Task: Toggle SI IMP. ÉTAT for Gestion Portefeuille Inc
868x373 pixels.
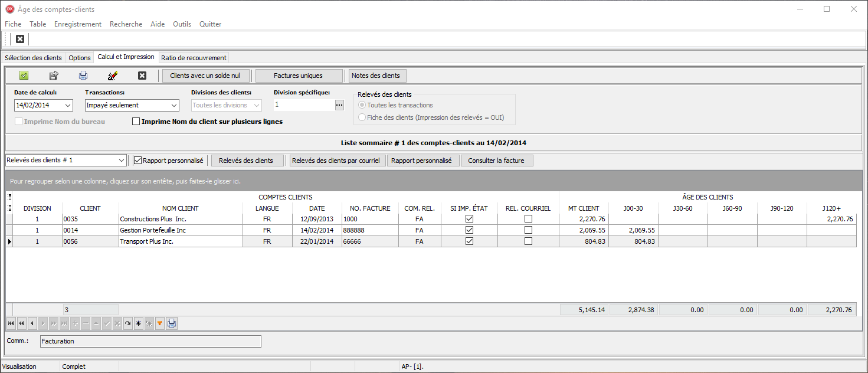Action: (x=470, y=230)
